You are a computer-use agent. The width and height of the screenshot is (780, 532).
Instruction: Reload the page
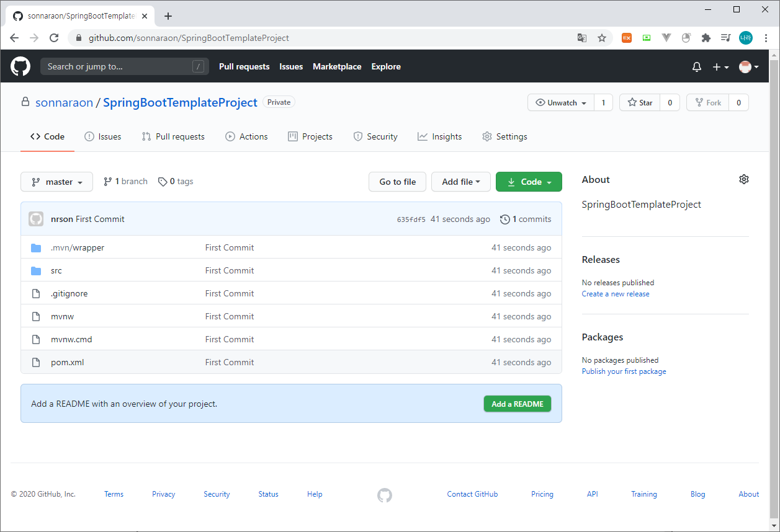pos(54,38)
